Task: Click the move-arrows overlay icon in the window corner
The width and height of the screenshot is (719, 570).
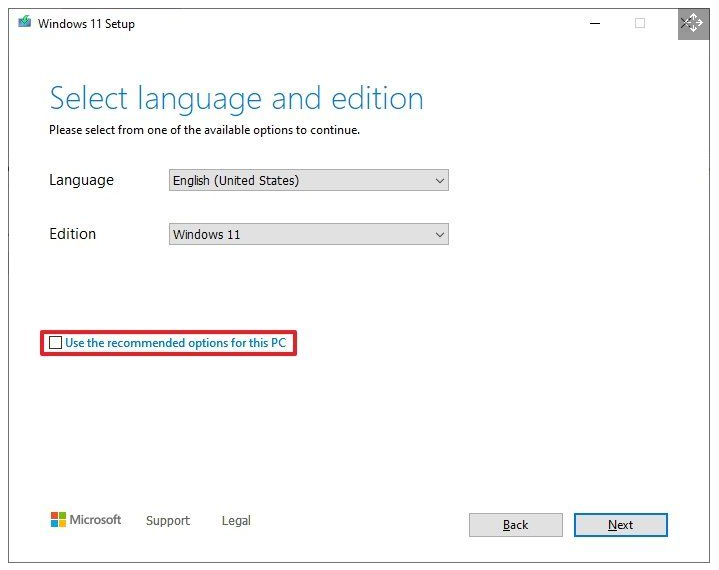Action: (x=693, y=23)
